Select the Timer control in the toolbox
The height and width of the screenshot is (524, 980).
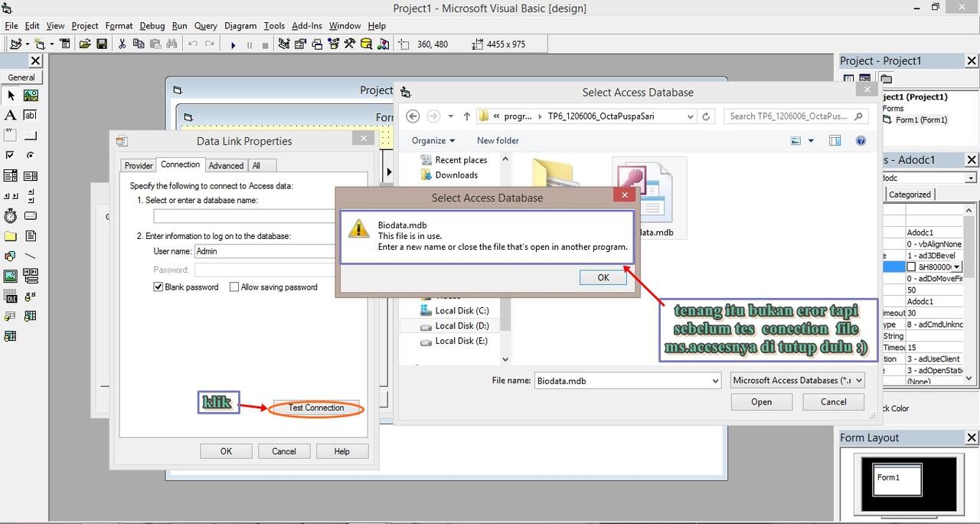(x=11, y=216)
